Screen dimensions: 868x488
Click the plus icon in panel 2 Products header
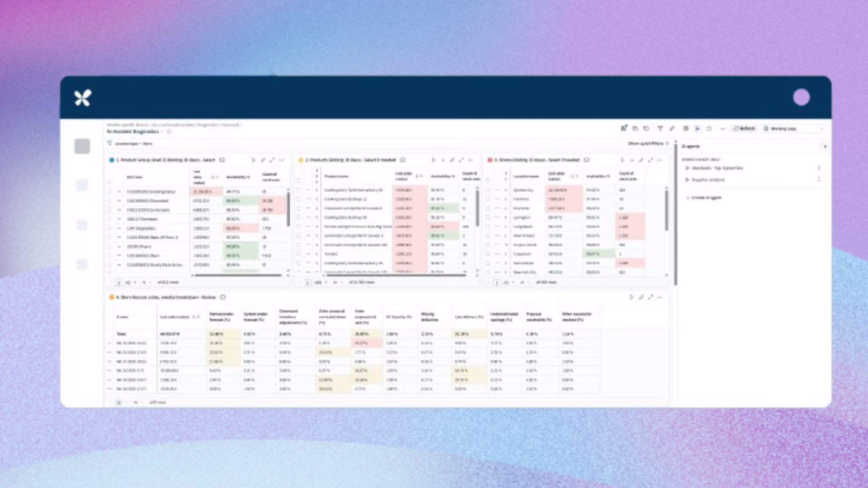click(443, 160)
